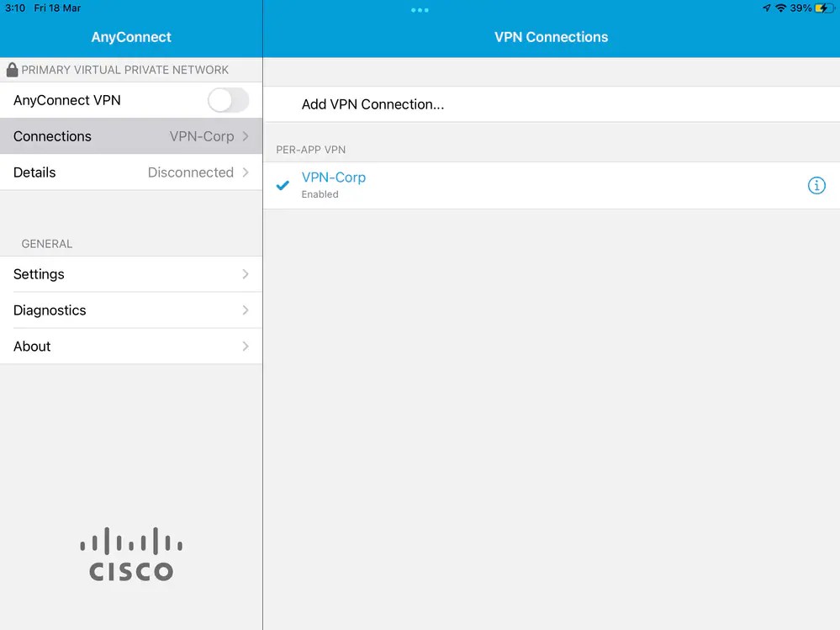Viewport: 840px width, 630px height.
Task: Expand the Connections row showing VPN-Corp
Action: coord(131,136)
